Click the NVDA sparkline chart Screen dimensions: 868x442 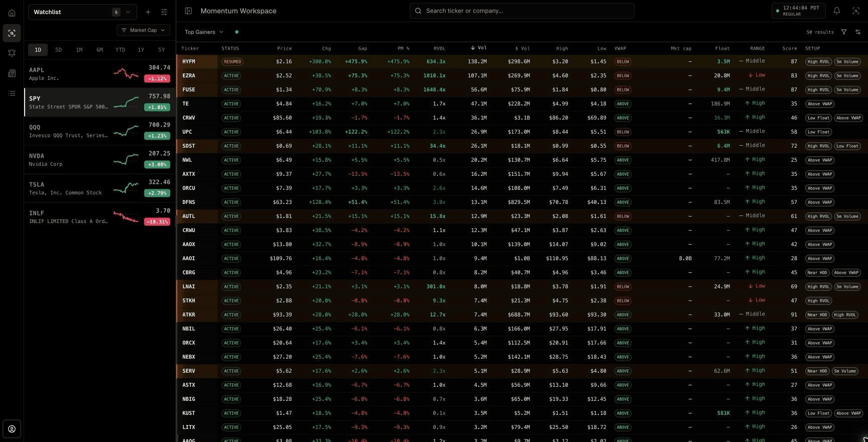click(126, 160)
